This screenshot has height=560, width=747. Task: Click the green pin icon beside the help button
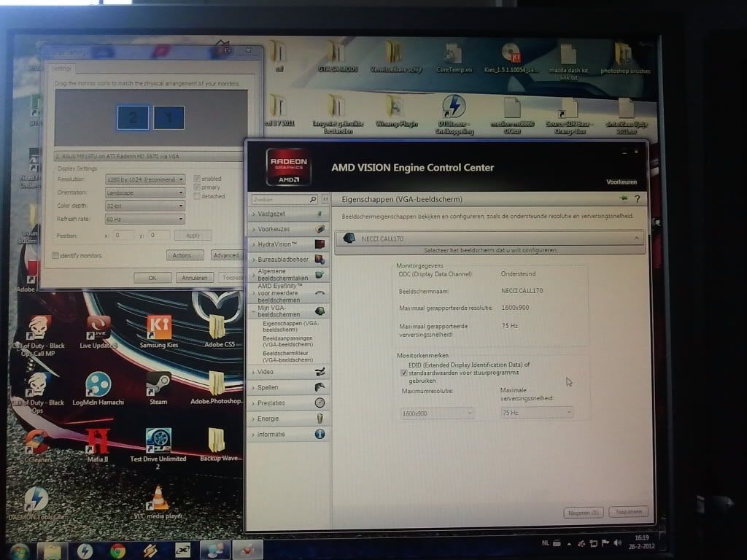623,198
